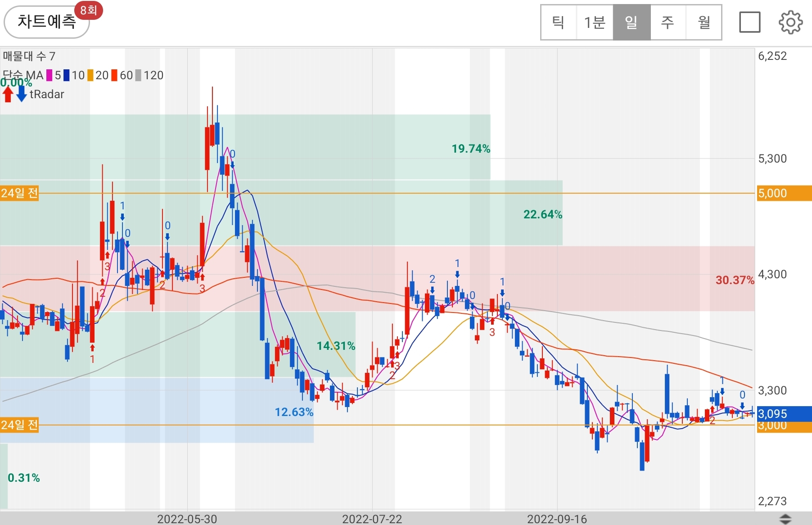Toggle the square fullscreen box icon
The width and height of the screenshot is (812, 525).
tap(750, 22)
